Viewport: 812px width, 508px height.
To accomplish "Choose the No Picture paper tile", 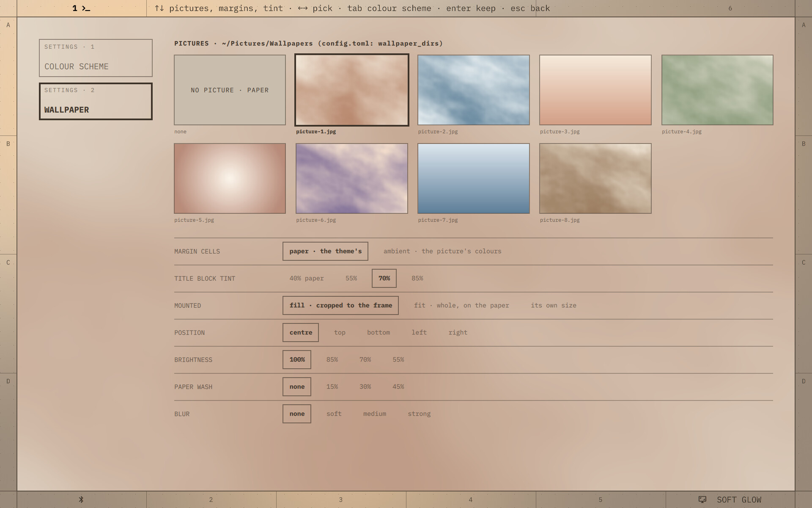I will coord(230,90).
